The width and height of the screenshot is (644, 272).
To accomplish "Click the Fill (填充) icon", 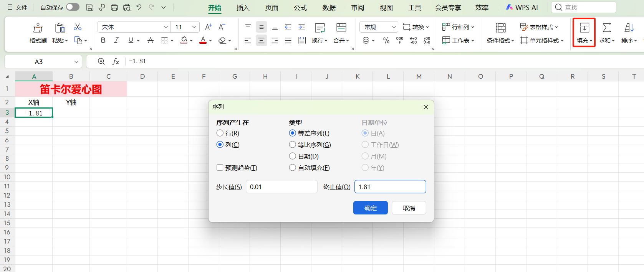I will pyautogui.click(x=584, y=28).
